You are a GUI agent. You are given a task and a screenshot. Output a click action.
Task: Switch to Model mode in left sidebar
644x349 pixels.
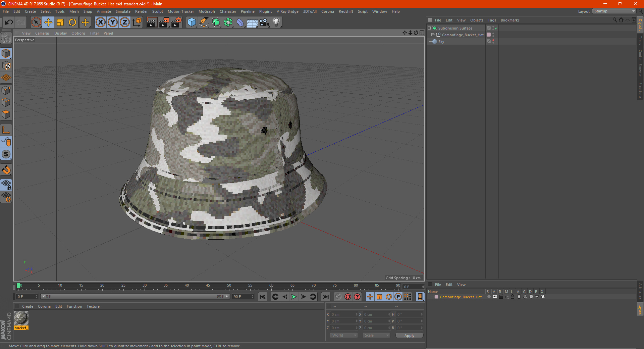click(6, 54)
